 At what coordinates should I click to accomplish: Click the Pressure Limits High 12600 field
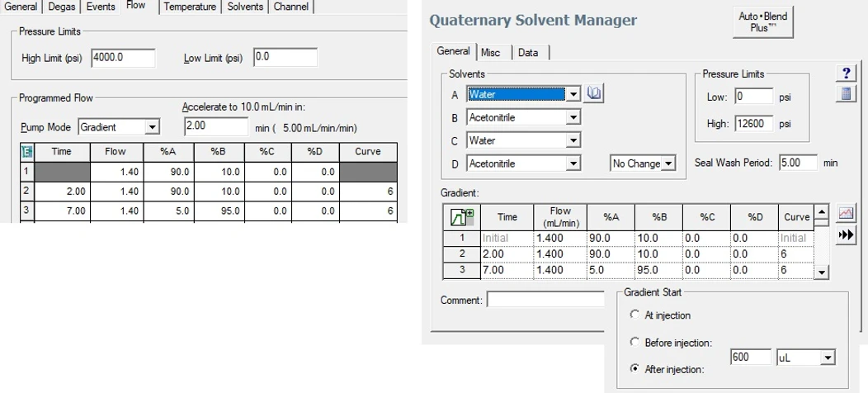tap(754, 124)
